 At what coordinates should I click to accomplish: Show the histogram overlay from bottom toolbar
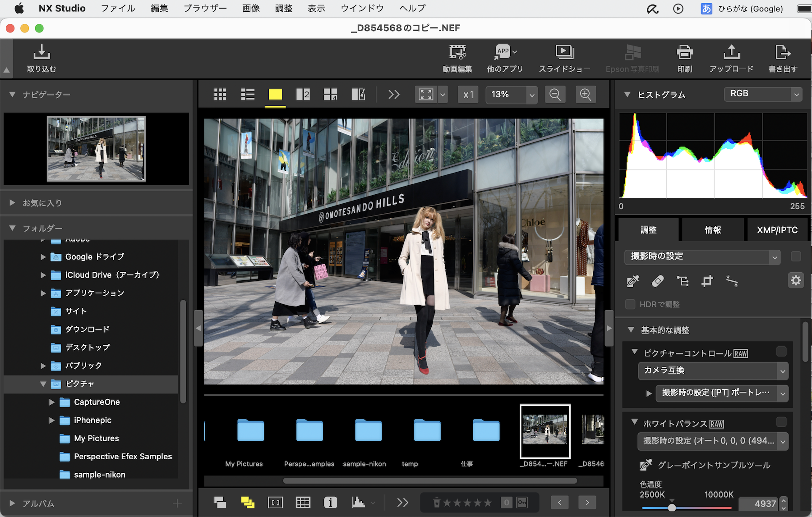click(x=359, y=502)
